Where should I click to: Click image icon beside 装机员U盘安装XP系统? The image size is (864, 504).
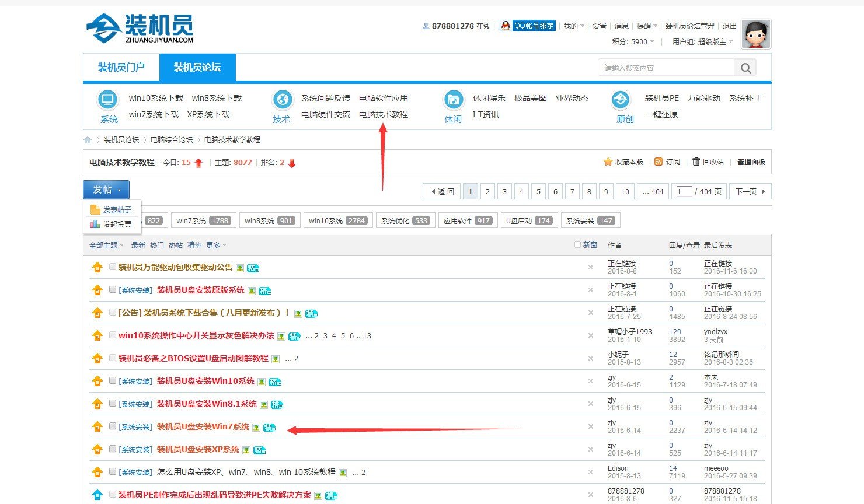(246, 450)
